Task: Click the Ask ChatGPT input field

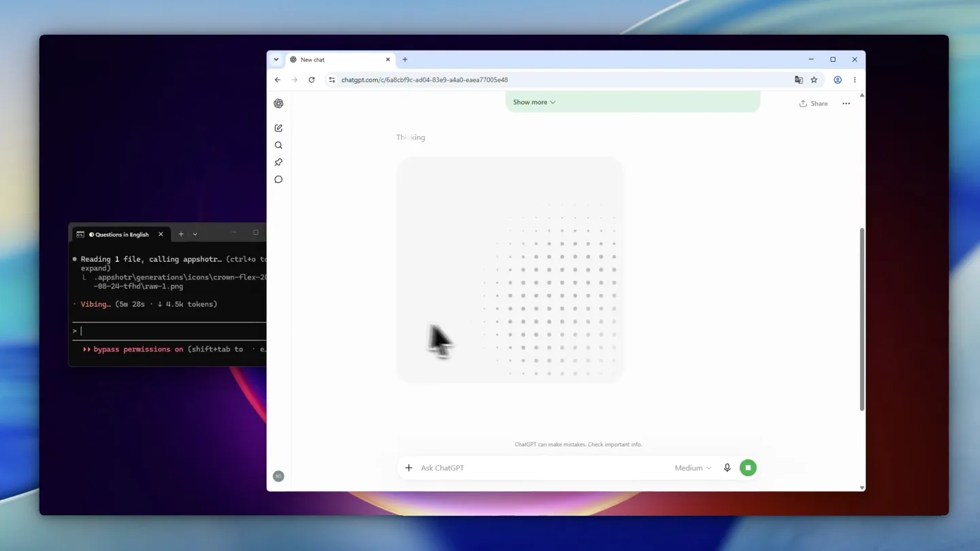Action: pos(542,468)
